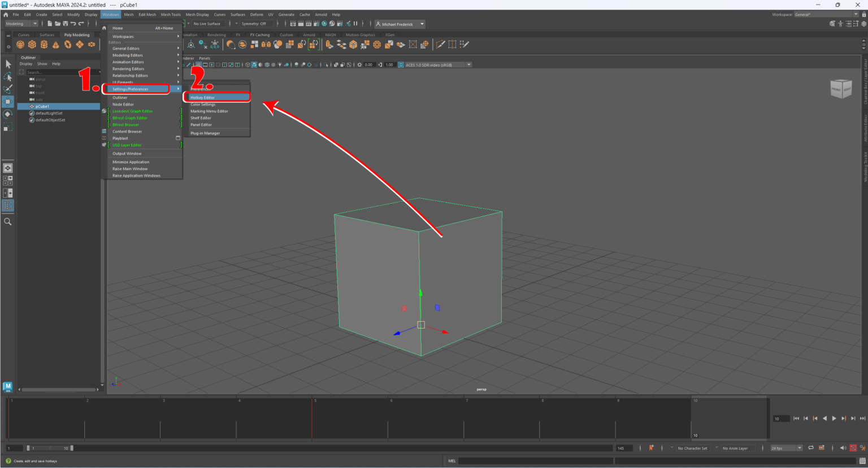The image size is (868, 468).
Task: Click the pause render icon in status line
Action: coord(355,24)
